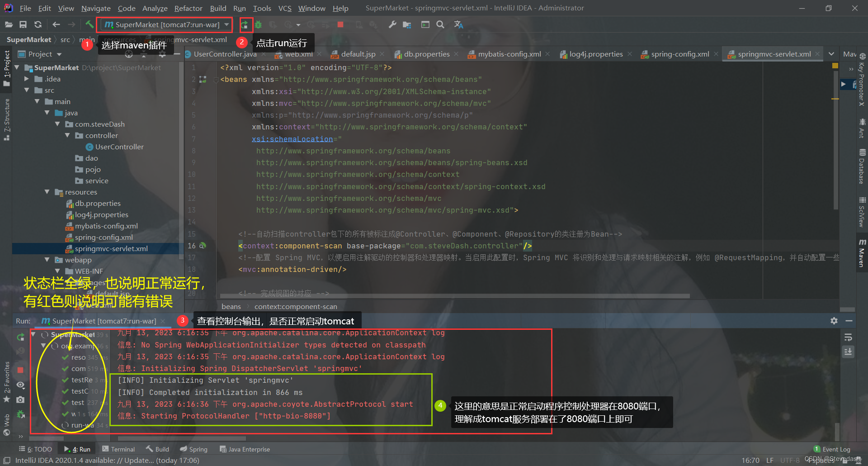The width and height of the screenshot is (868, 466).
Task: Open Project Structure icon in toolbar
Action: click(407, 24)
